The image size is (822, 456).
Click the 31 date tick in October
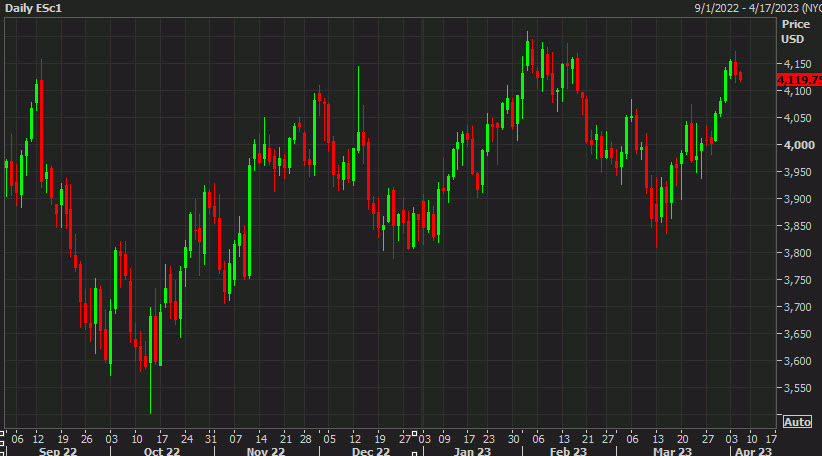point(210,439)
